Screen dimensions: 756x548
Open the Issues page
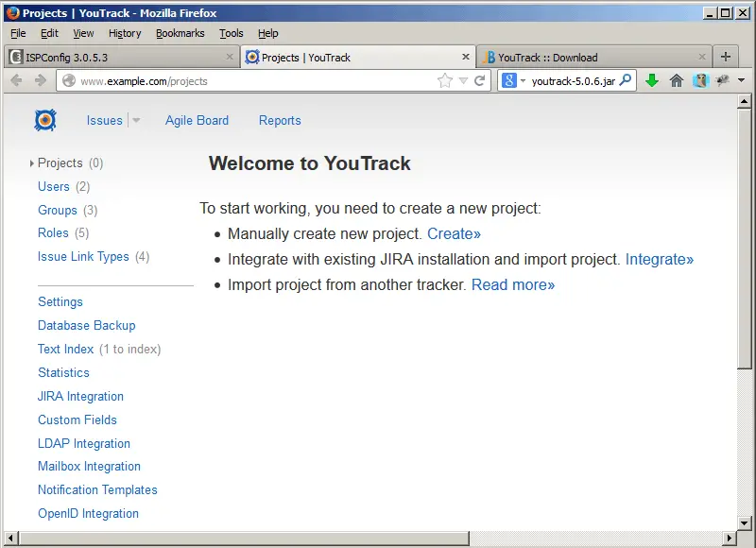pos(105,121)
